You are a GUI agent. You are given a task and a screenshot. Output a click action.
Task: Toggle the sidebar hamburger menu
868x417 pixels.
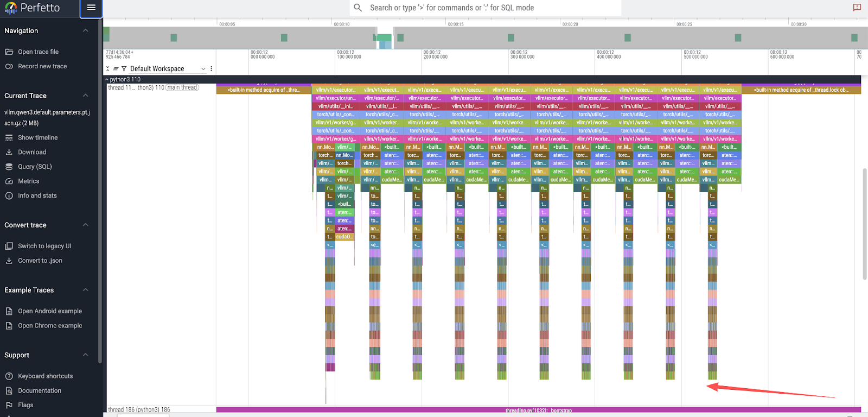pos(91,8)
